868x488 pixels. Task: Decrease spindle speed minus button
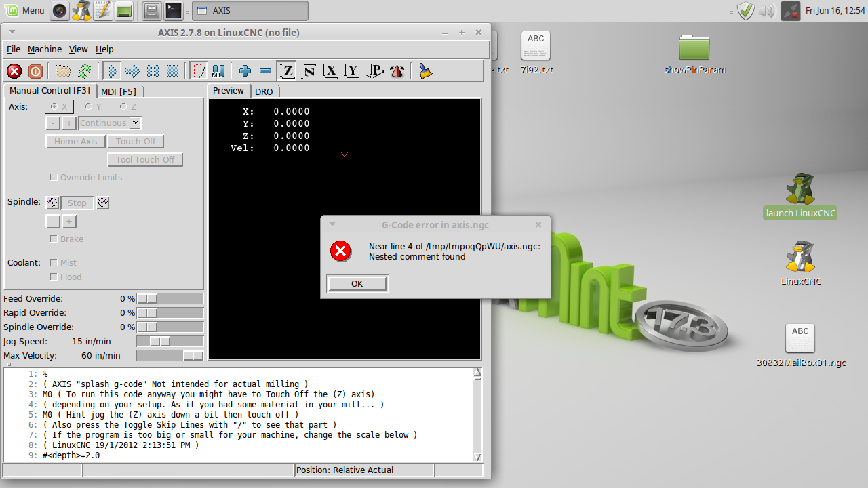click(x=53, y=222)
